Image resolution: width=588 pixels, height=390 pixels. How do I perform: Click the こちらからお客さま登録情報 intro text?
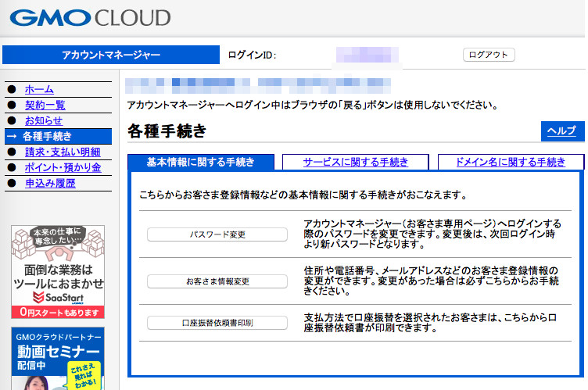pos(303,195)
